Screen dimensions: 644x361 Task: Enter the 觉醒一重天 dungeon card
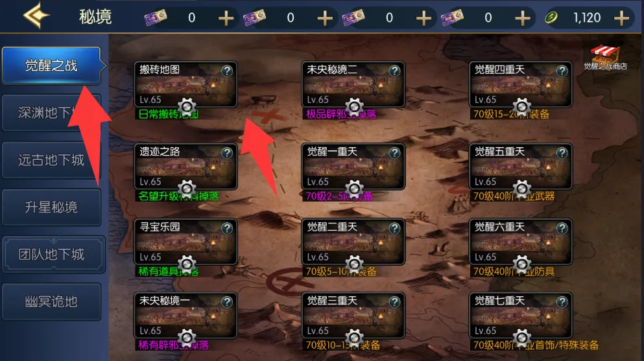click(353, 167)
